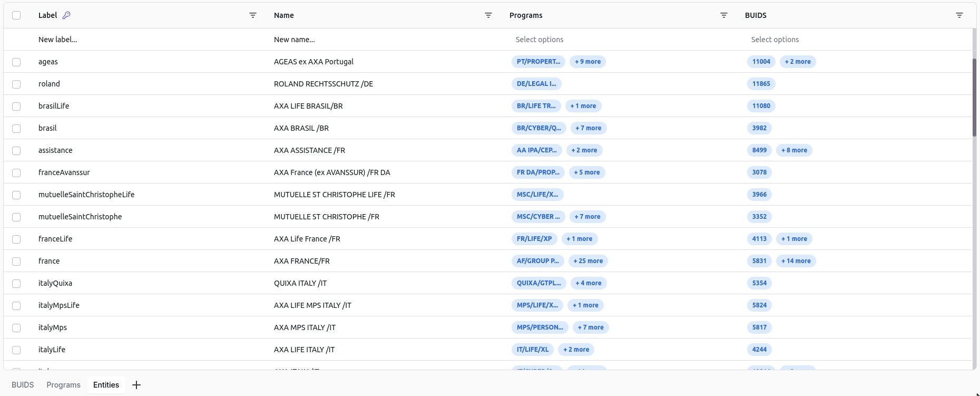Click the FR/LIFE/XP program tag
This screenshot has height=396, width=980.
534,239
